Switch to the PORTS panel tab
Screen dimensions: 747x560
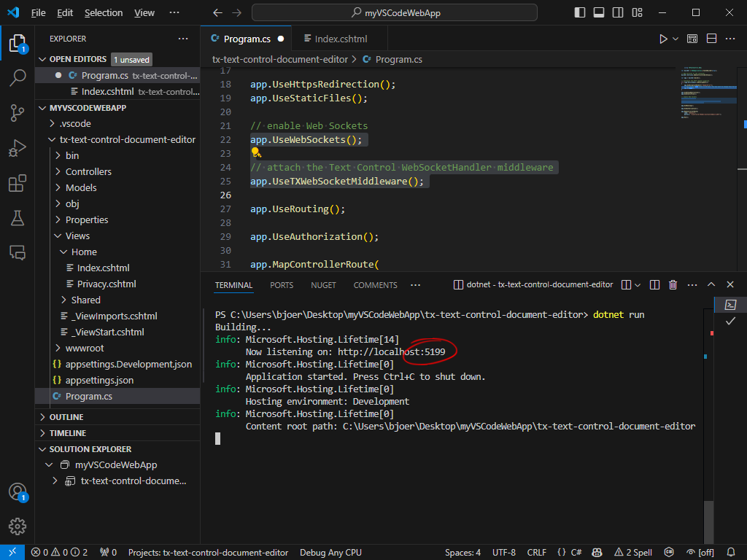282,285
